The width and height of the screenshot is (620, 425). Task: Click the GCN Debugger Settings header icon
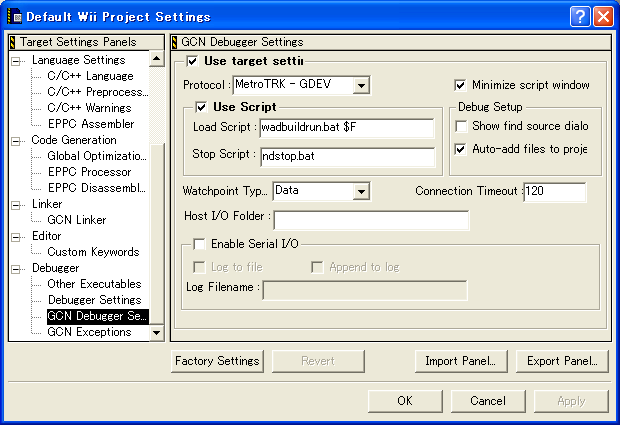[x=174, y=42]
